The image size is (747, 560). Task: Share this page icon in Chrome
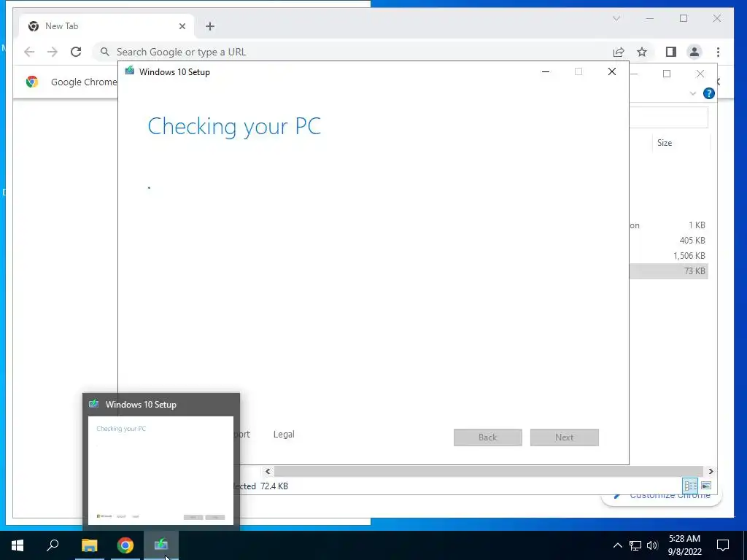(x=619, y=52)
